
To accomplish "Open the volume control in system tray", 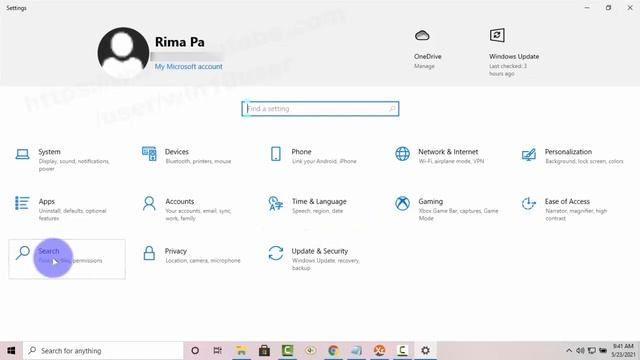I will [x=580, y=351].
